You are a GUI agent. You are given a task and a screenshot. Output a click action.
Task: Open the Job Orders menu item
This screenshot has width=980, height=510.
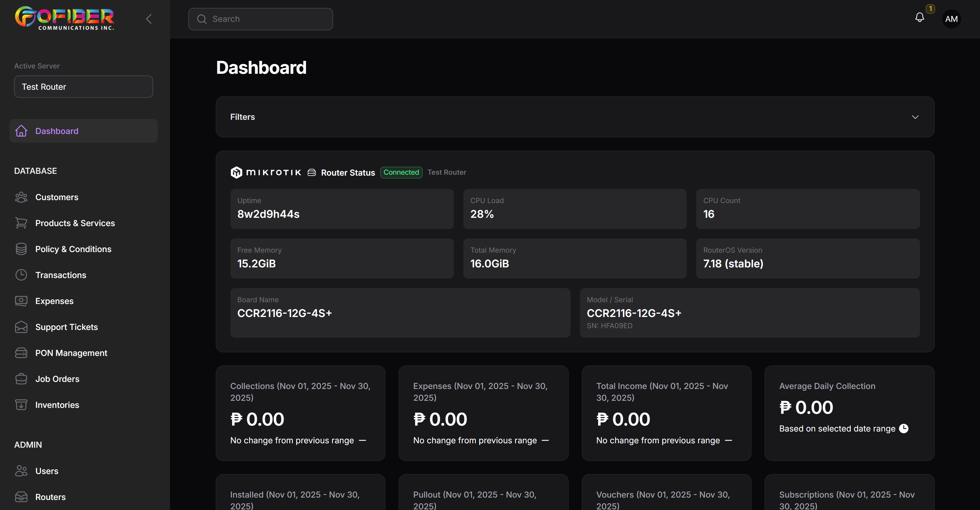57,379
